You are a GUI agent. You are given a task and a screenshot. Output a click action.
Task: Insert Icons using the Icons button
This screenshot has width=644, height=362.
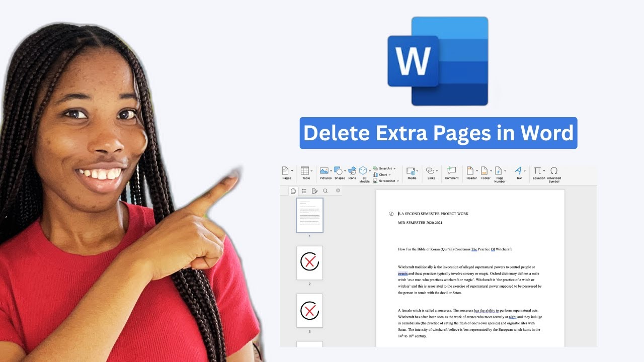pos(352,172)
